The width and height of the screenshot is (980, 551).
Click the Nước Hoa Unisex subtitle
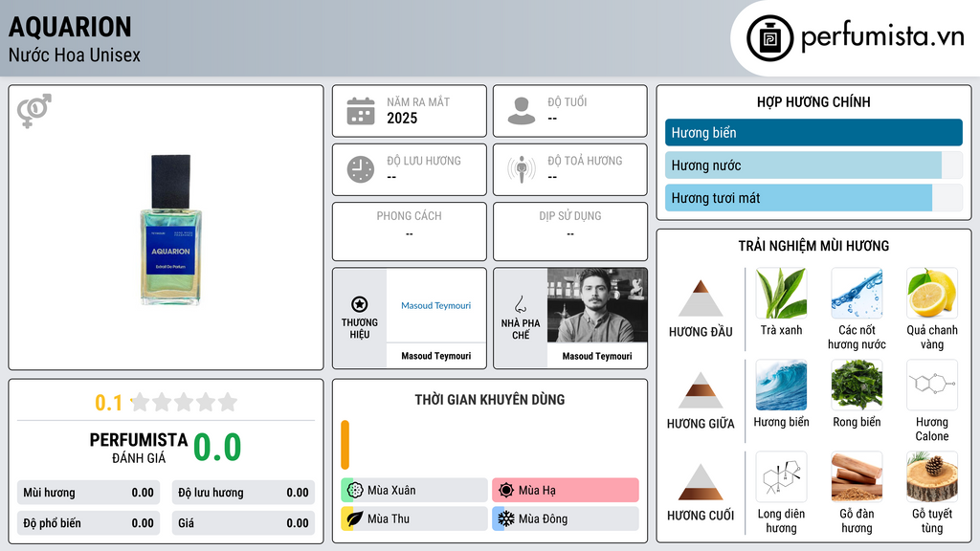tap(75, 55)
